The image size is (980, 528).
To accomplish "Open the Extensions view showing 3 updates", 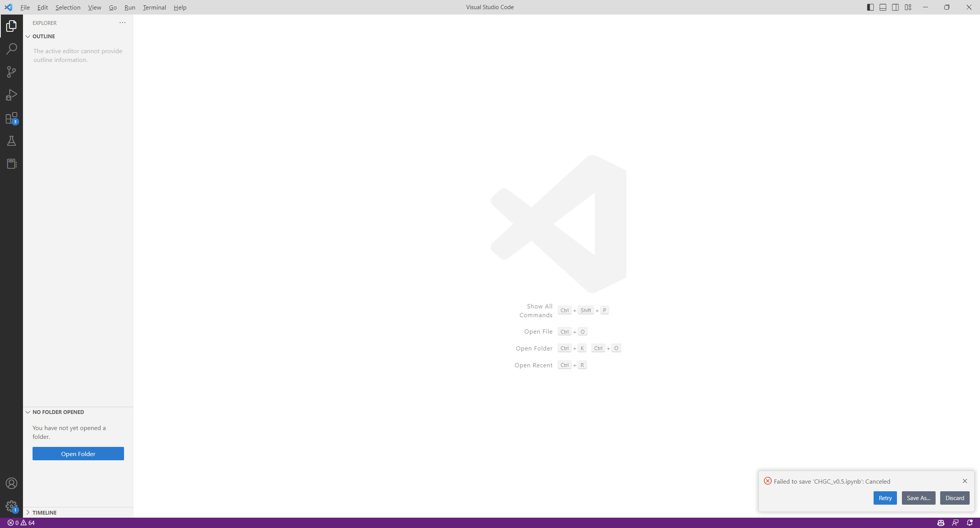I will [x=11, y=118].
